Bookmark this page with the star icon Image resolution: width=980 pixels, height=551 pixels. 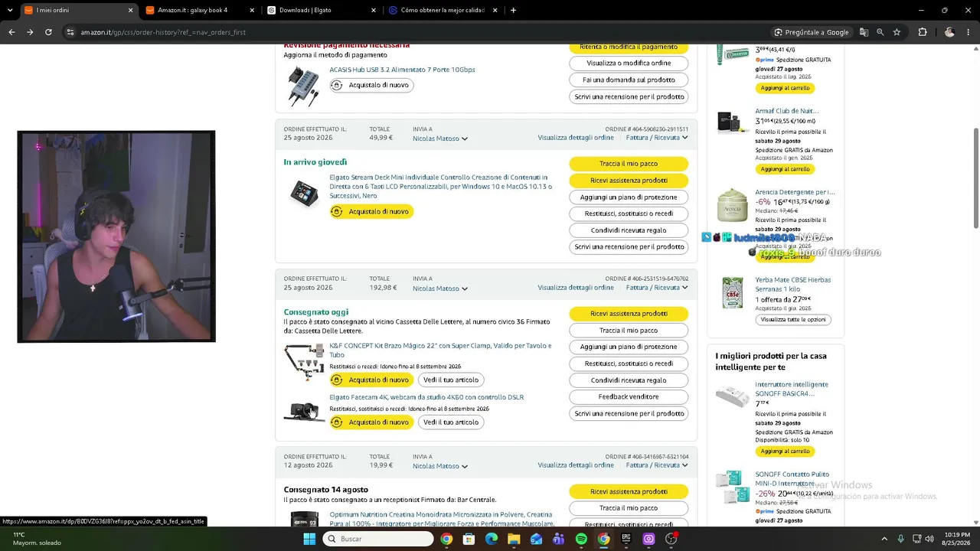(x=897, y=32)
